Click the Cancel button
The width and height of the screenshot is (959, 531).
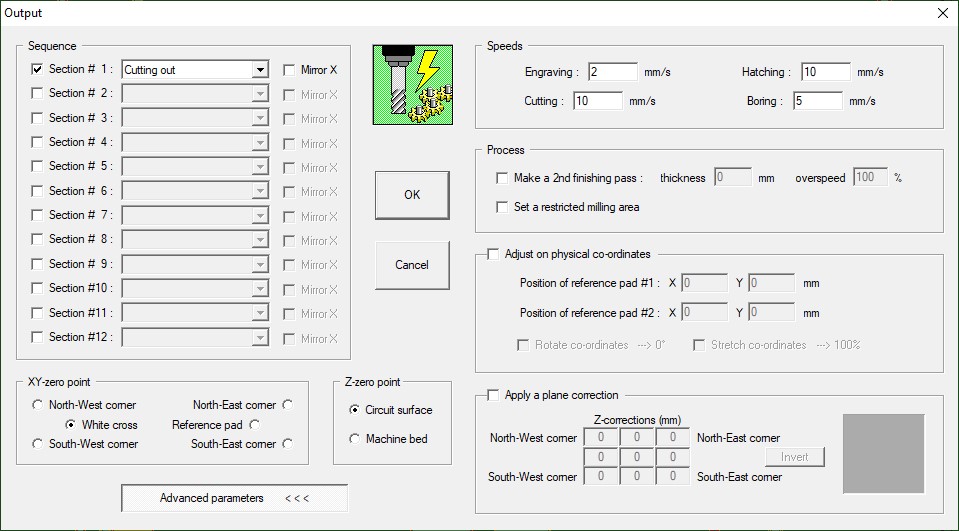(x=412, y=265)
